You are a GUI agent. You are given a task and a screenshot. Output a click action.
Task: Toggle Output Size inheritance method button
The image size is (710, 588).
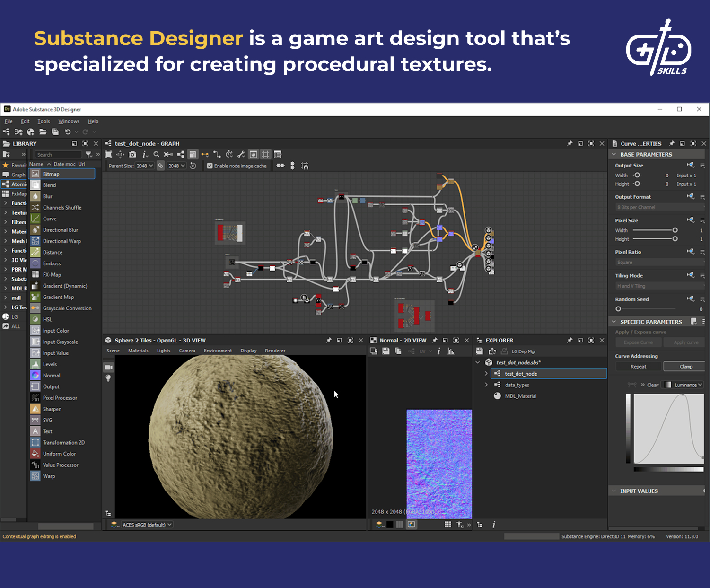[691, 165]
